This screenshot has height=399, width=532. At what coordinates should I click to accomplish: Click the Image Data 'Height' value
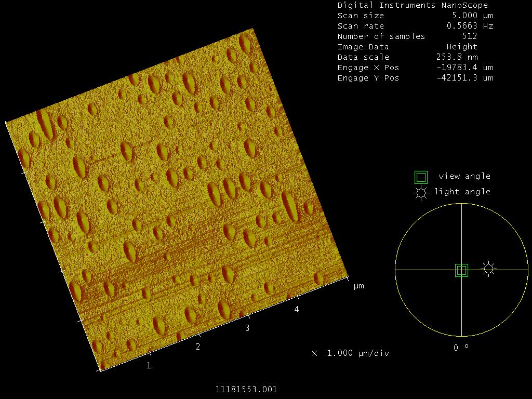[x=462, y=47]
